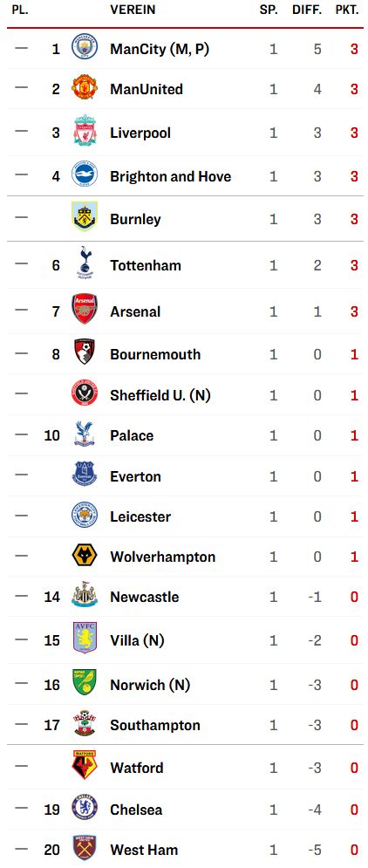Screen dimensions: 368x868
Task: Click the Chelsea club crest
Action: click(x=85, y=808)
